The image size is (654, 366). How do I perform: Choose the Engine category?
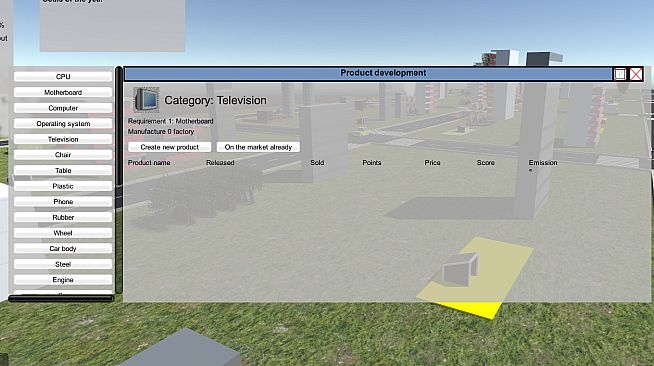(x=63, y=280)
